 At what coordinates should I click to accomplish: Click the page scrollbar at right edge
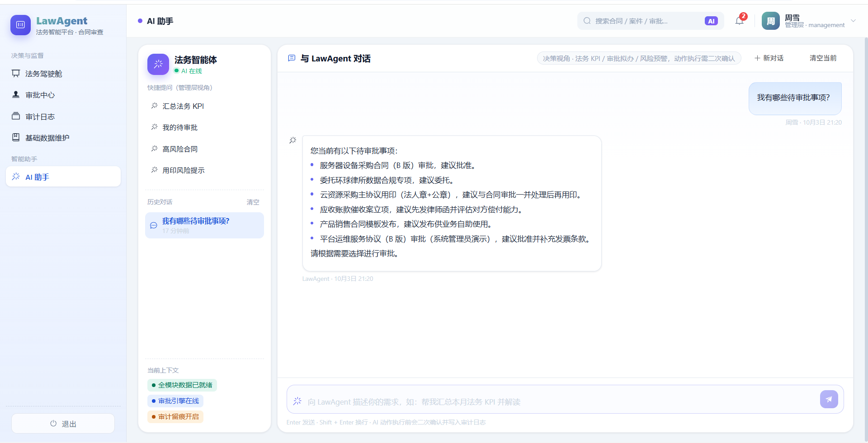[x=866, y=239]
